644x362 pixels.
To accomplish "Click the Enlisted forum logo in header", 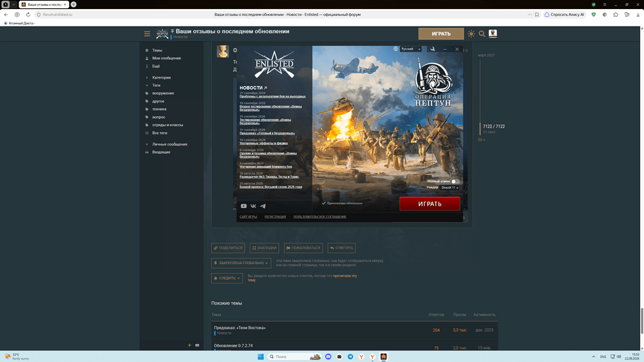I will 162,33.
